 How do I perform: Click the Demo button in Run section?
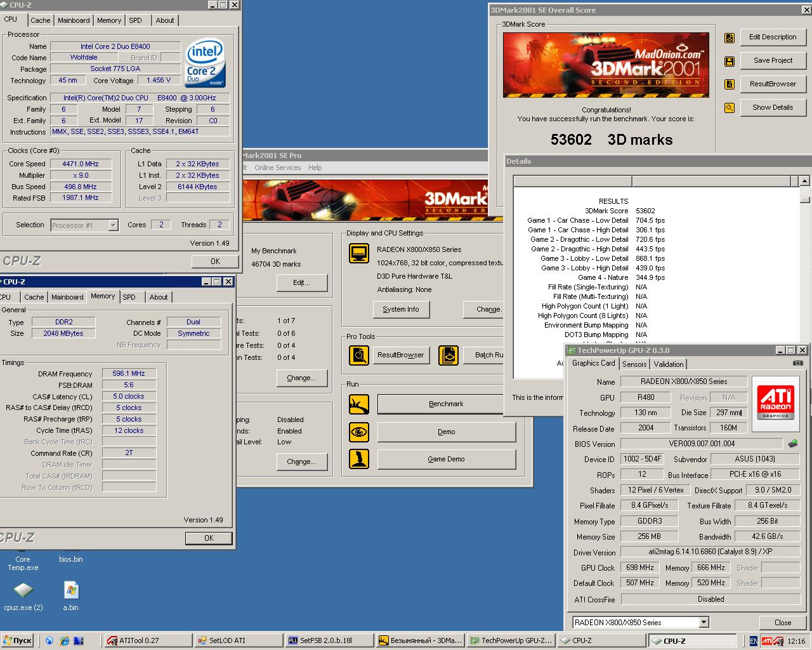pyautogui.click(x=447, y=432)
